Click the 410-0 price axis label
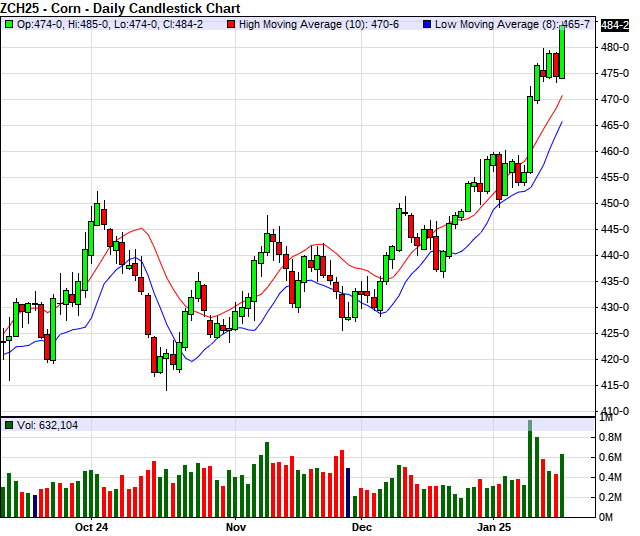Image resolution: width=640 pixels, height=536 pixels. coord(614,411)
